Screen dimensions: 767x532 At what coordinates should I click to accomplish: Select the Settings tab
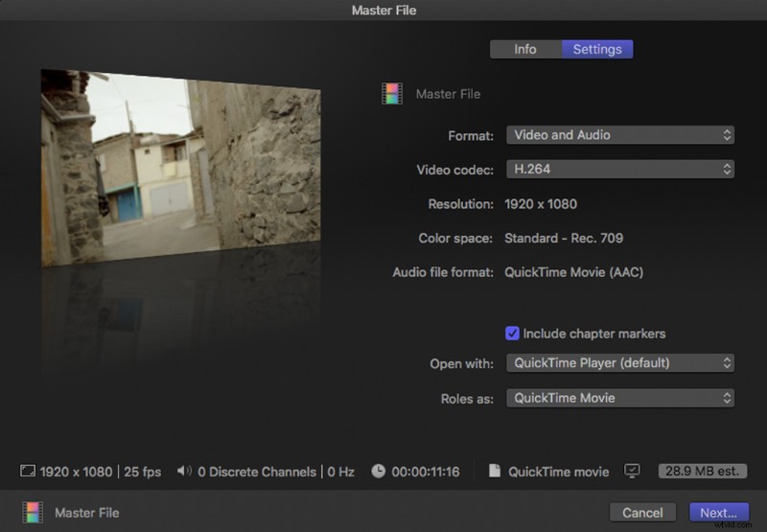(597, 50)
